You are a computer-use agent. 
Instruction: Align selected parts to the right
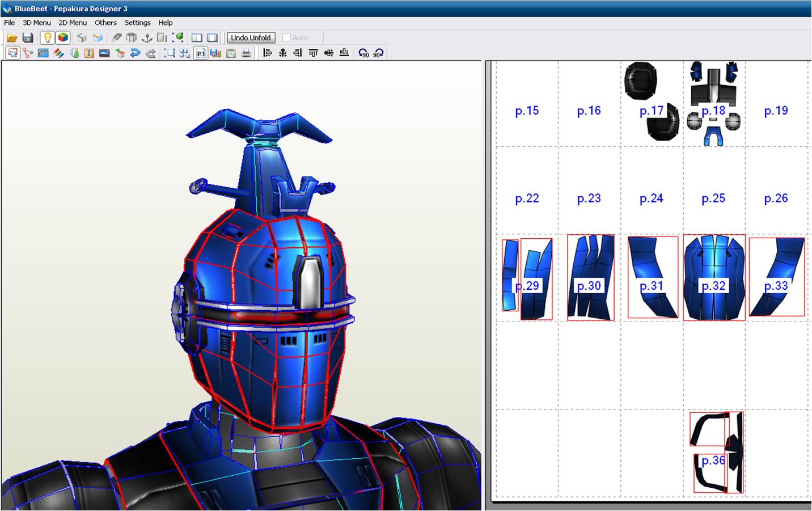click(298, 53)
